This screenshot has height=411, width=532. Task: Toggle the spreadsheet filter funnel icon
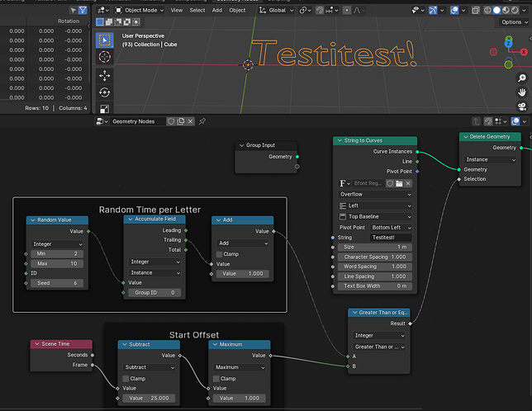tap(83, 10)
